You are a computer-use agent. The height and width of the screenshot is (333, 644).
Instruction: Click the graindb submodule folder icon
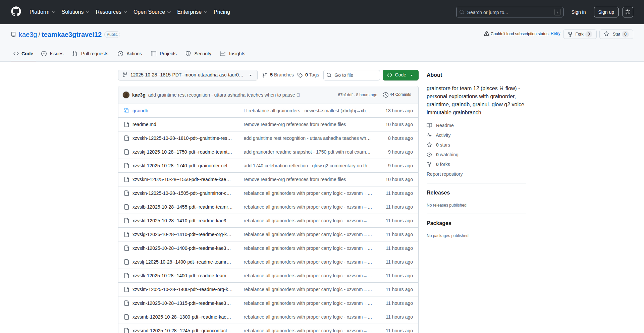tap(126, 111)
